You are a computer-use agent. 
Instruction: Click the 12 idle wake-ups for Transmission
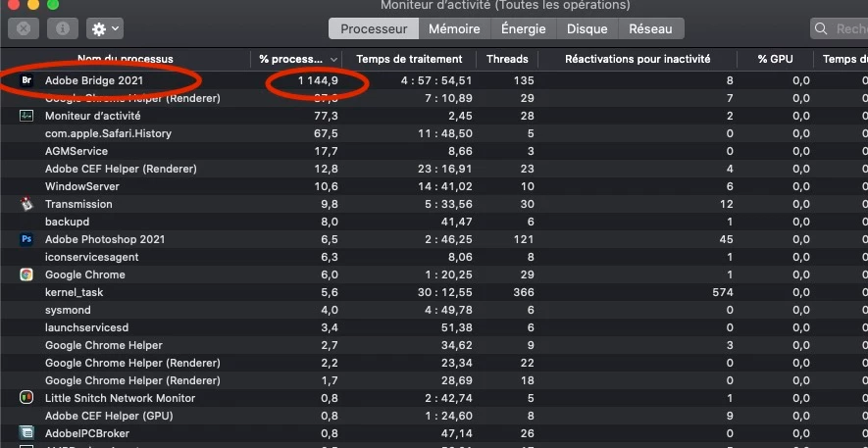[727, 204]
